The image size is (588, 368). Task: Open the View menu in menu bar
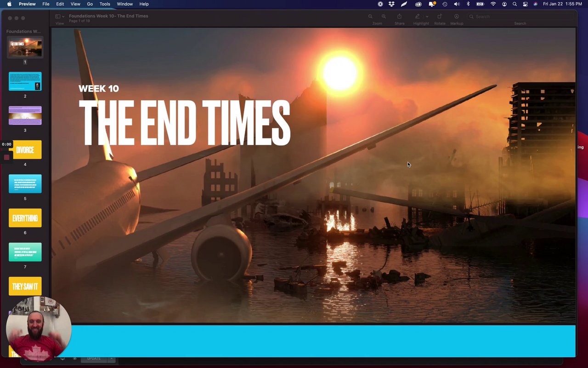(75, 4)
